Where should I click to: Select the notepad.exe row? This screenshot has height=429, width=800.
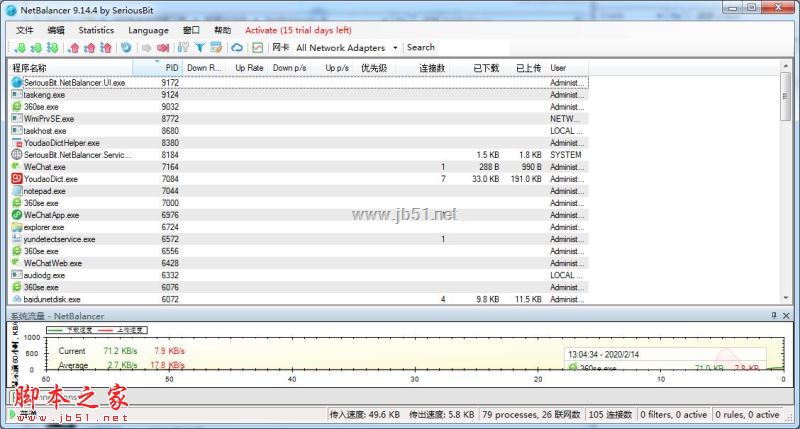tap(299, 191)
